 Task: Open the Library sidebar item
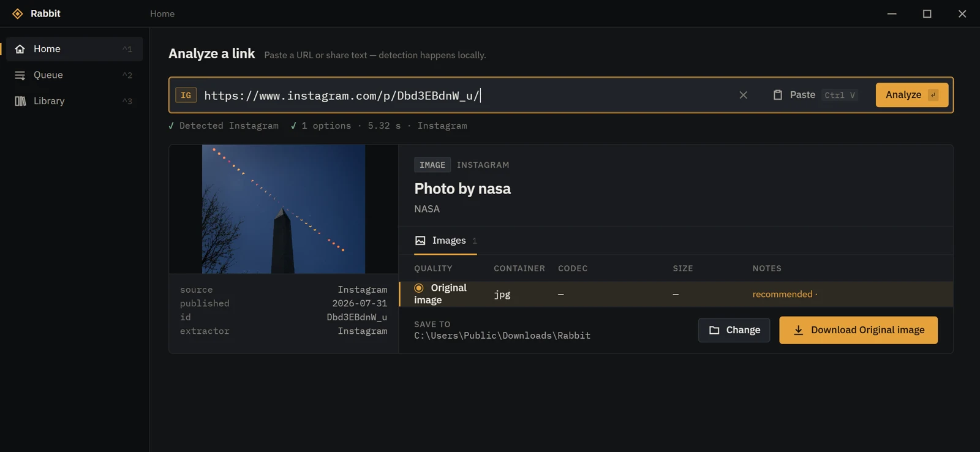(74, 101)
